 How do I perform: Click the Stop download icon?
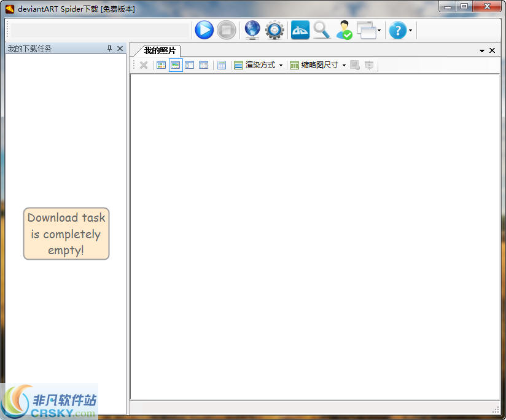pyautogui.click(x=226, y=29)
